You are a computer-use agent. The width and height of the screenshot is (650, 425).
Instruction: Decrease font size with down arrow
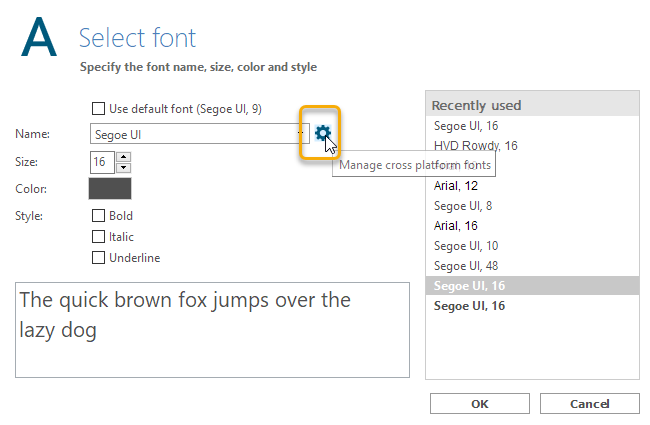[124, 167]
